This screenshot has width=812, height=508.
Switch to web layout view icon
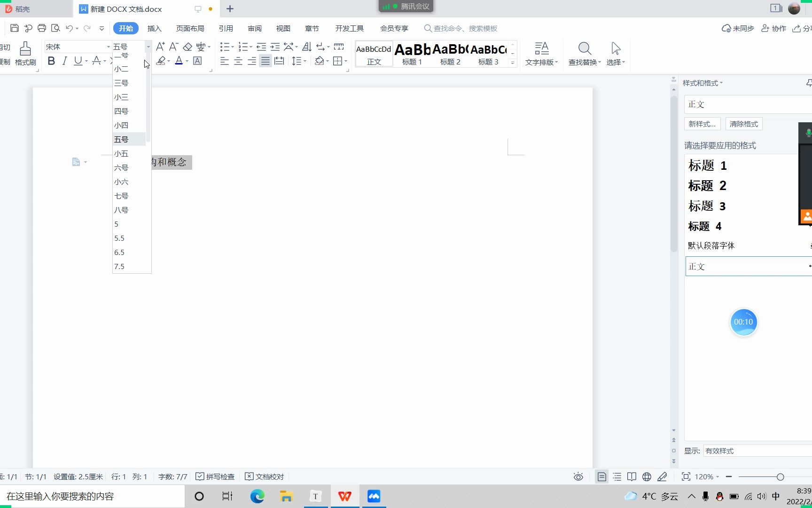(x=647, y=476)
